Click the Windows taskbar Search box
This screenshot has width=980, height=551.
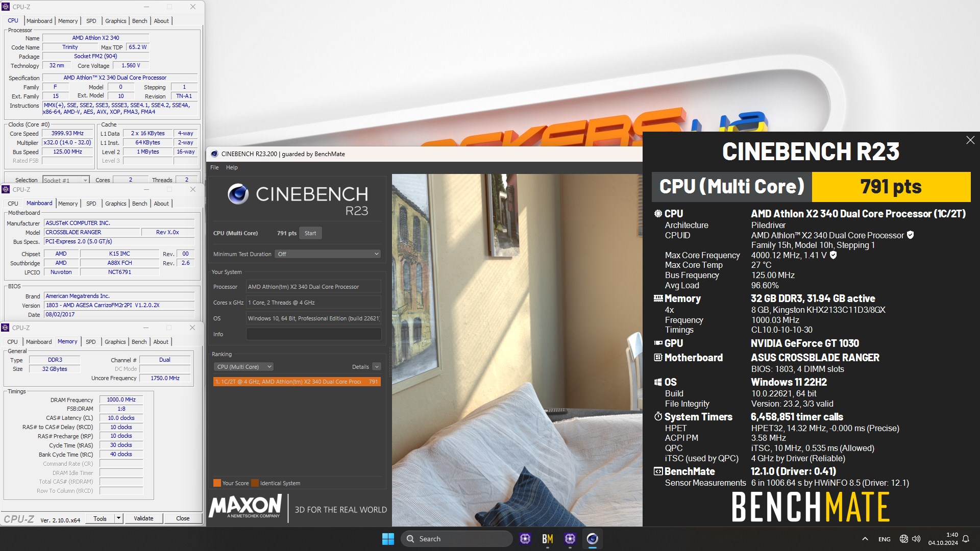(456, 539)
